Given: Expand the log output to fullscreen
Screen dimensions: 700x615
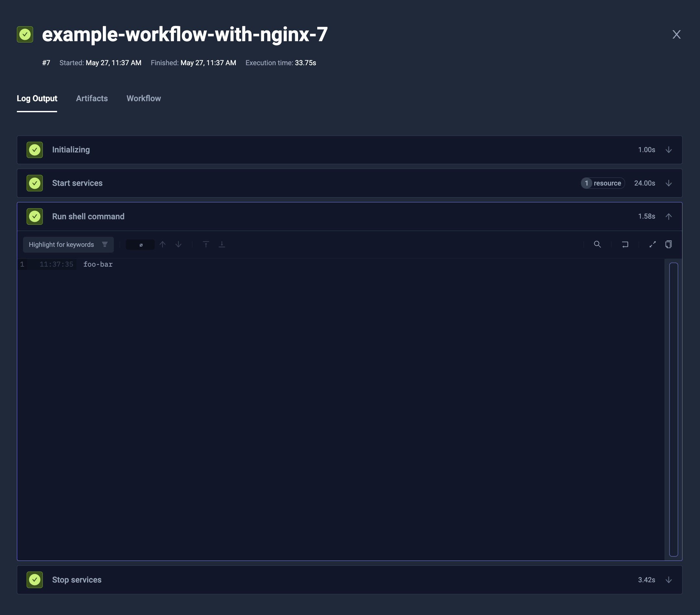Looking at the screenshot, I should coord(652,244).
